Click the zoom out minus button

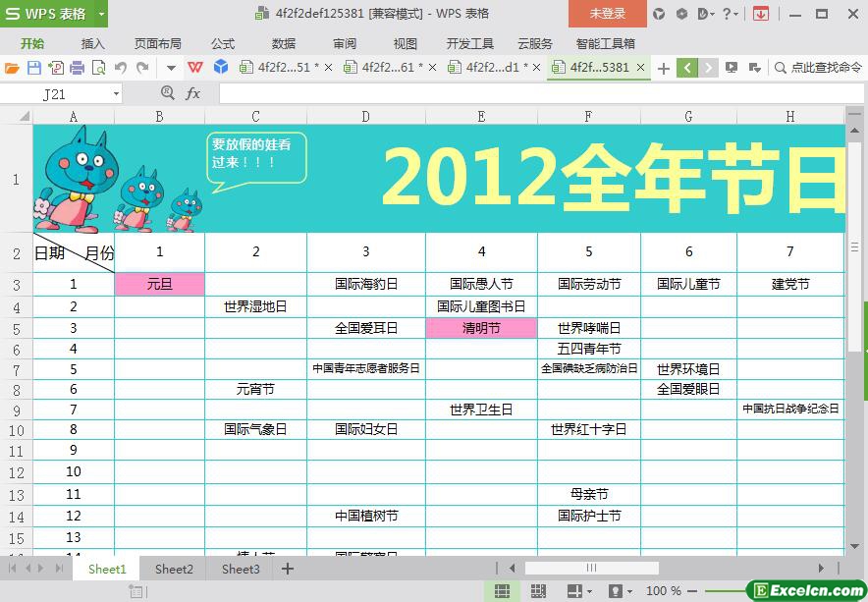(691, 591)
